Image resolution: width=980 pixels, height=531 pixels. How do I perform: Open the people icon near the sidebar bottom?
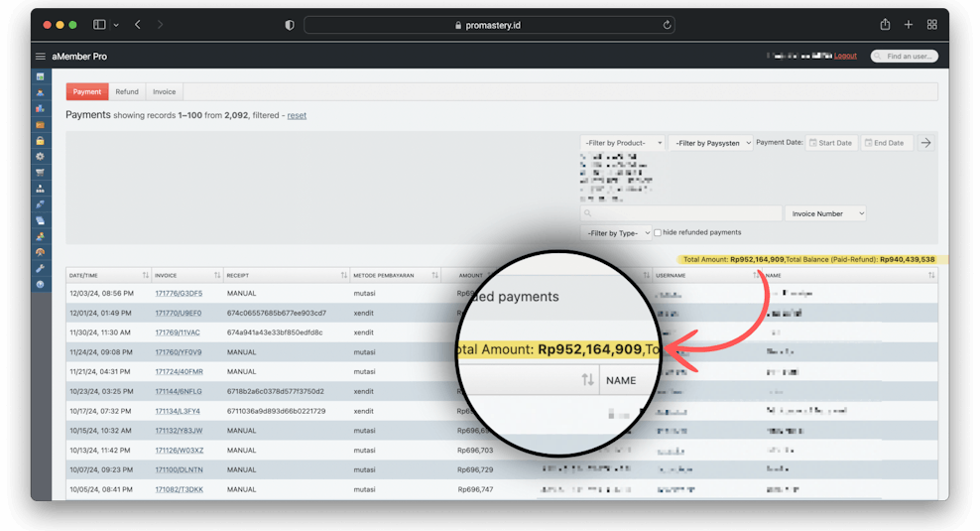click(40, 236)
